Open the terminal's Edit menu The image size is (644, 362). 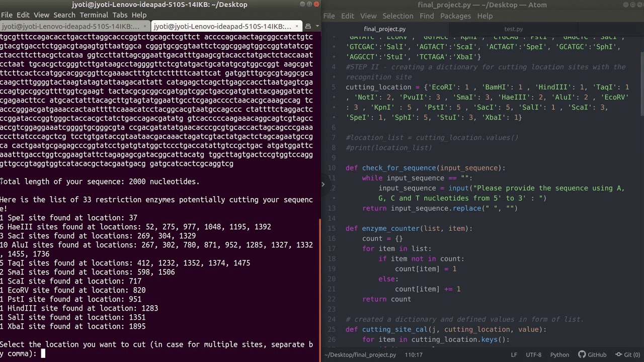click(23, 15)
